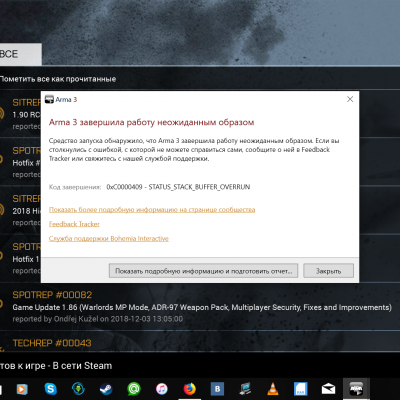The height and width of the screenshot is (400, 400).
Task: Open VLC cone icon in the taskbar
Action: click(273, 389)
